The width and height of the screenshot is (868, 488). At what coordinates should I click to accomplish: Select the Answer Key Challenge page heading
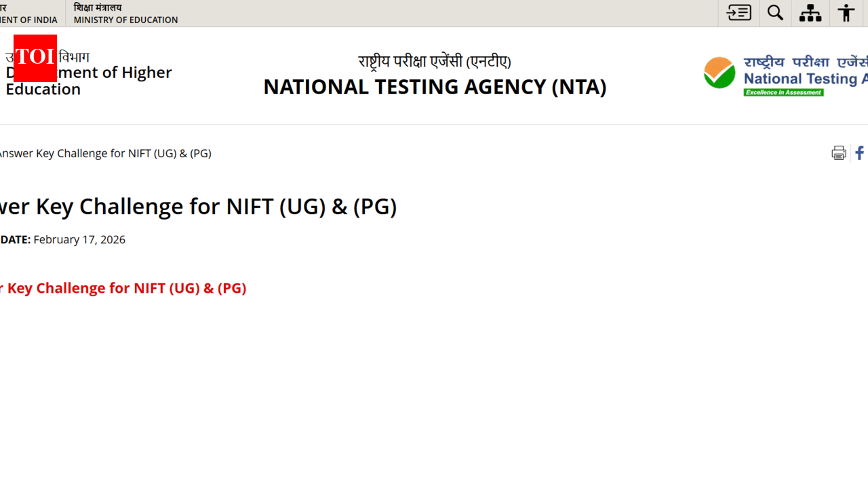197,206
